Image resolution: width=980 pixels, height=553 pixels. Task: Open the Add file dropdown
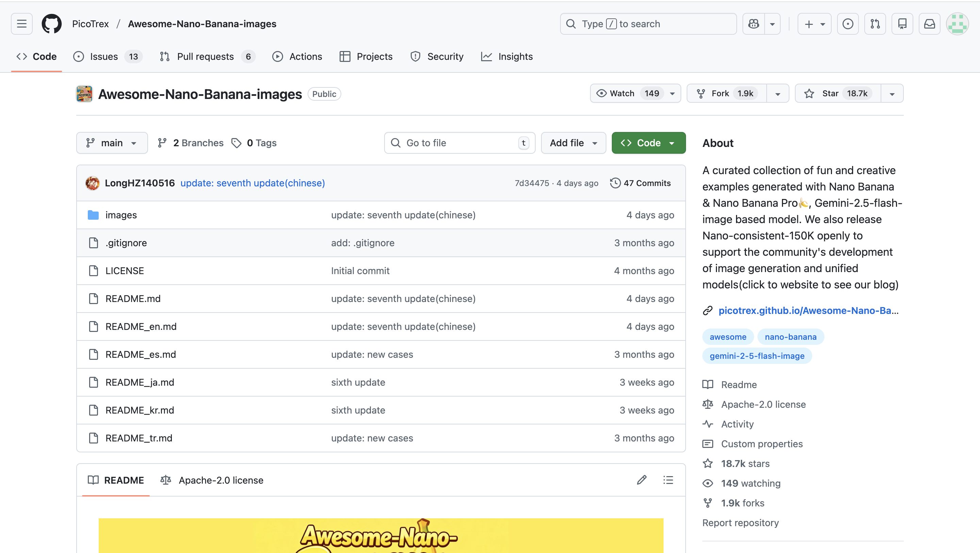coord(573,143)
